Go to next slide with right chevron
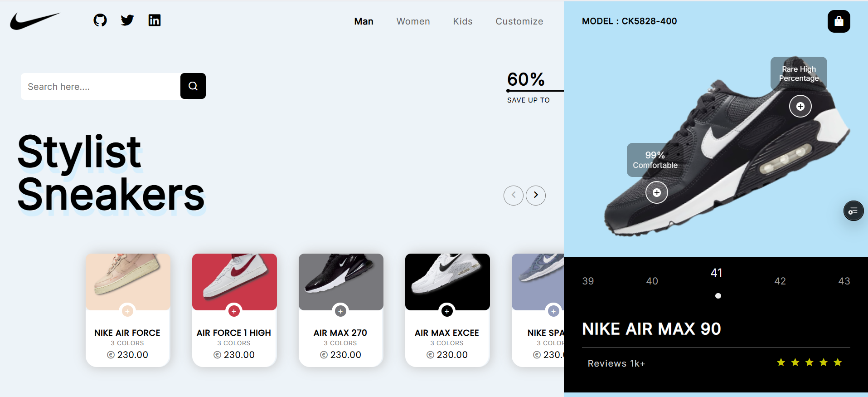 pyautogui.click(x=536, y=195)
